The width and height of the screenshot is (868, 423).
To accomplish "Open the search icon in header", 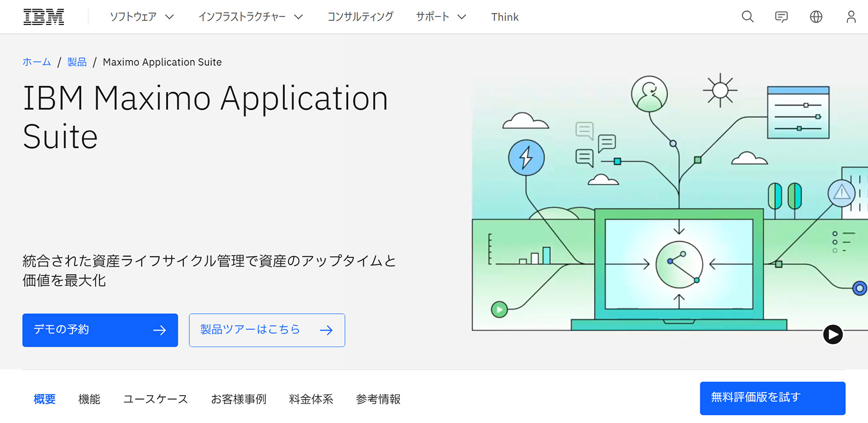I will point(748,17).
